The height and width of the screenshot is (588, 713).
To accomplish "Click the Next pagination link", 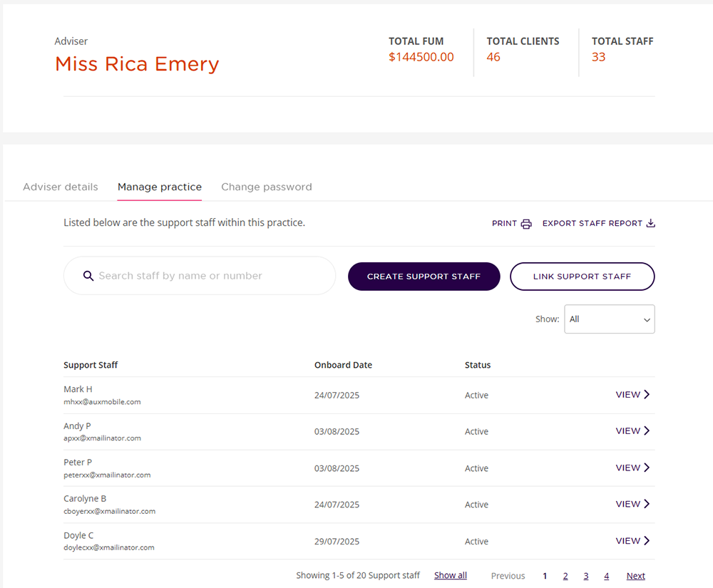I will pos(635,576).
